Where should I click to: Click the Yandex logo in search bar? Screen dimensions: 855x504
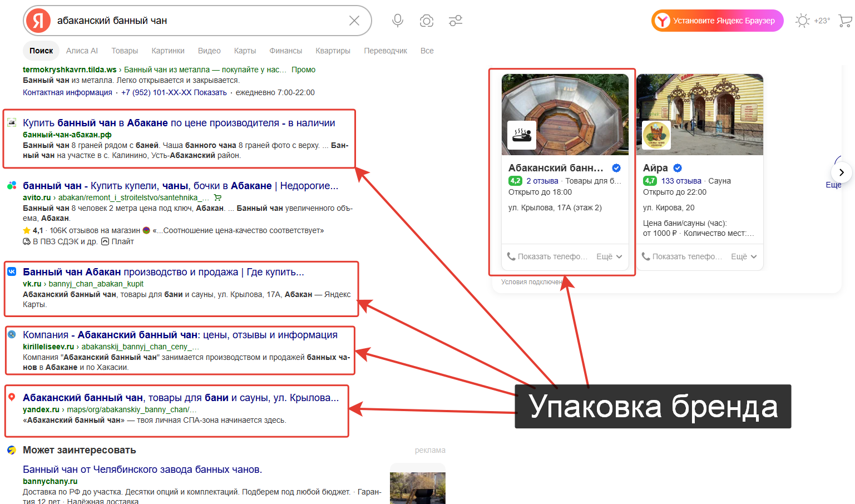click(38, 21)
